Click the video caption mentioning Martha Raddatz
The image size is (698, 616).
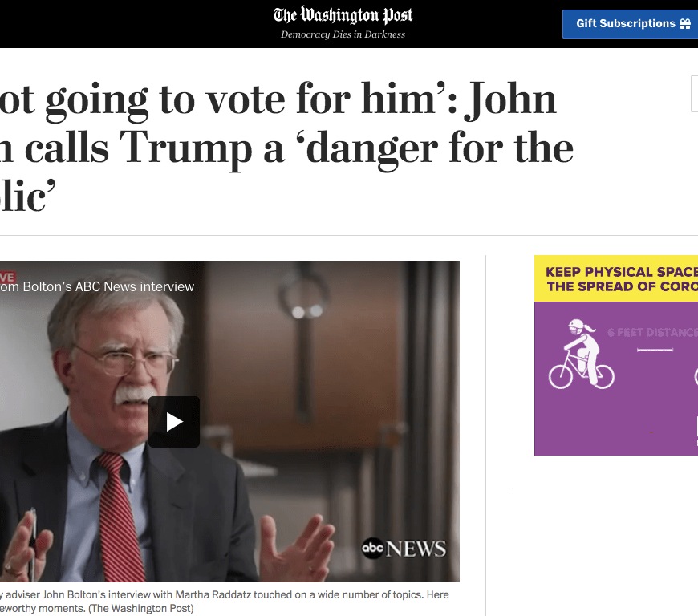coord(225,594)
